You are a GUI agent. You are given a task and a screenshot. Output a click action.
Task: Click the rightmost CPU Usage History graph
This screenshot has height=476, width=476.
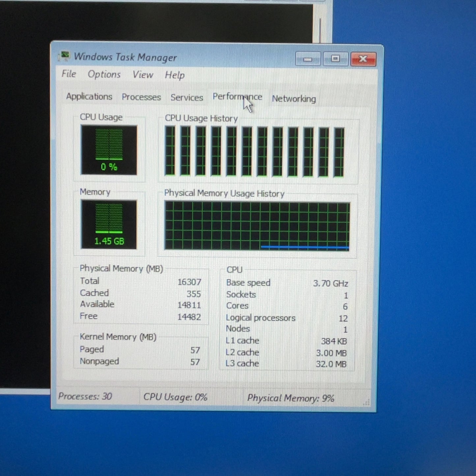(339, 153)
